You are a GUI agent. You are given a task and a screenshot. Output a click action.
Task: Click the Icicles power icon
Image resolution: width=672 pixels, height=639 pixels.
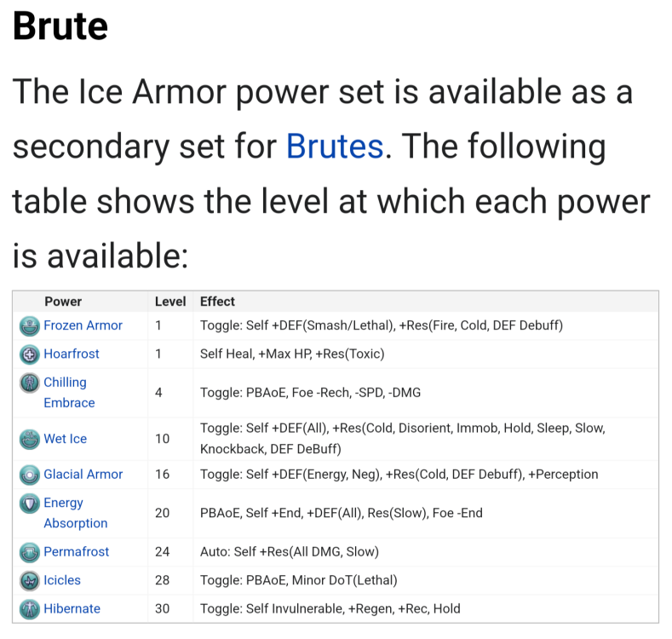coord(30,580)
